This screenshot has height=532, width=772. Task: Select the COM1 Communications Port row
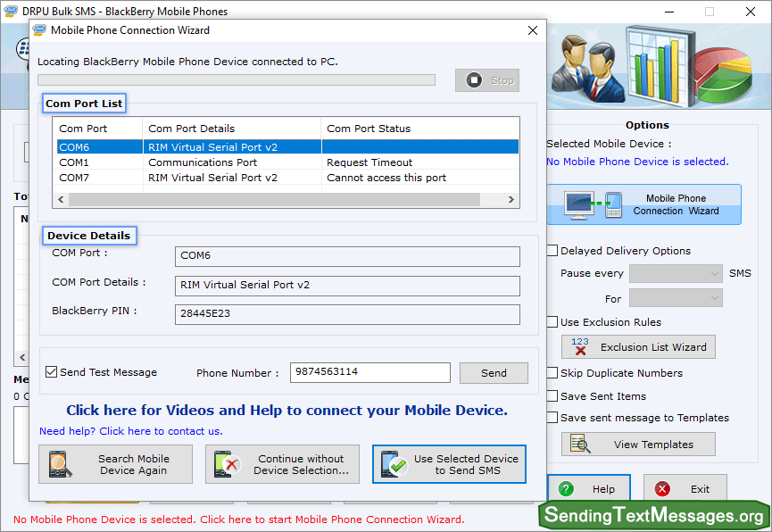(x=288, y=162)
